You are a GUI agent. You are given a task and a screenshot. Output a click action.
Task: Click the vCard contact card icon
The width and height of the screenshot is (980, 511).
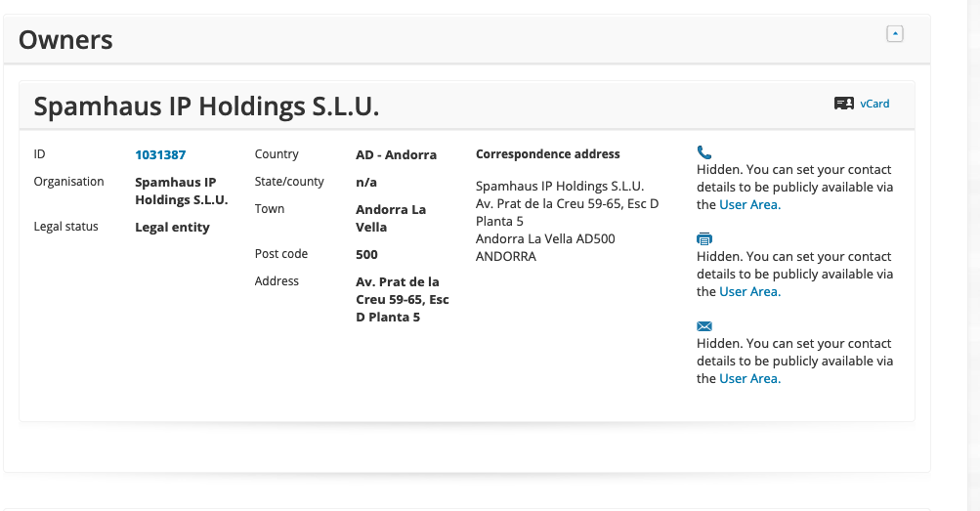click(844, 104)
